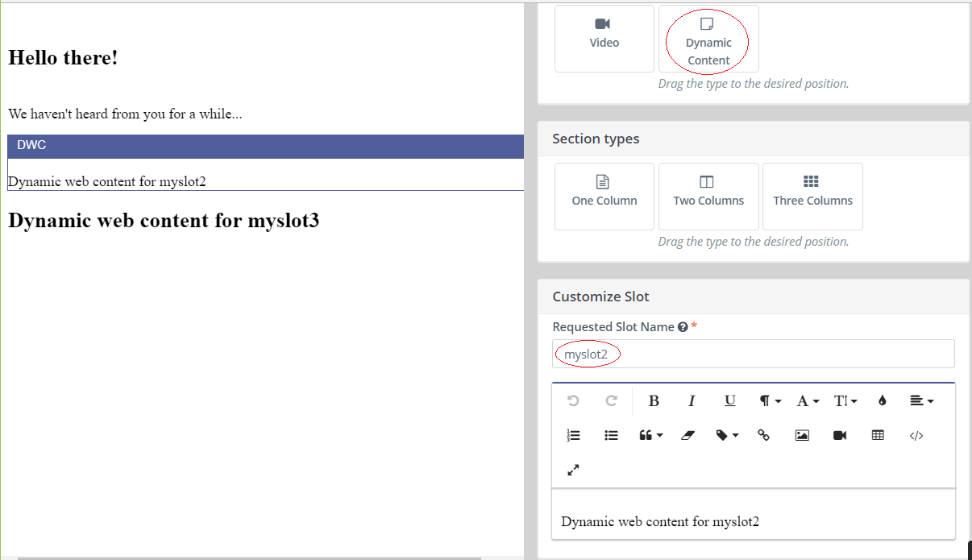Image resolution: width=972 pixels, height=560 pixels.
Task: Click the 'Hello there!' heading
Action: [63, 57]
